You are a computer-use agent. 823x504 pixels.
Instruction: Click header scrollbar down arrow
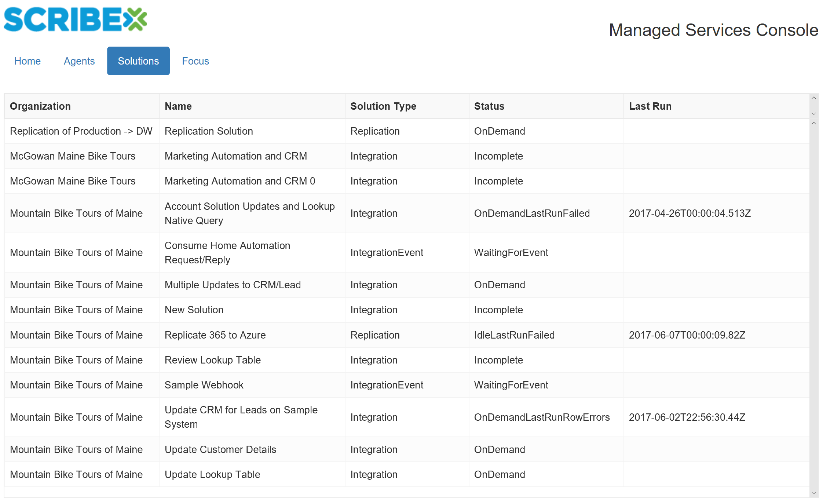(813, 114)
